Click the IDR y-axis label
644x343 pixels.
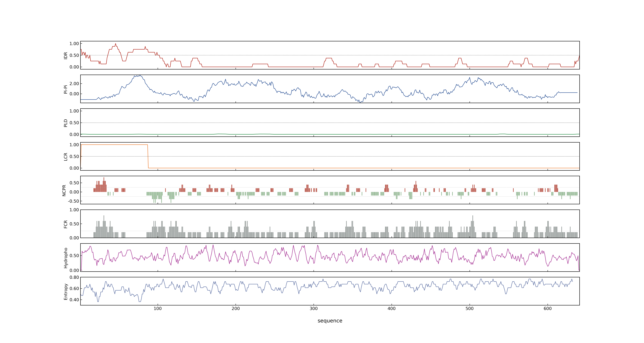66,55
